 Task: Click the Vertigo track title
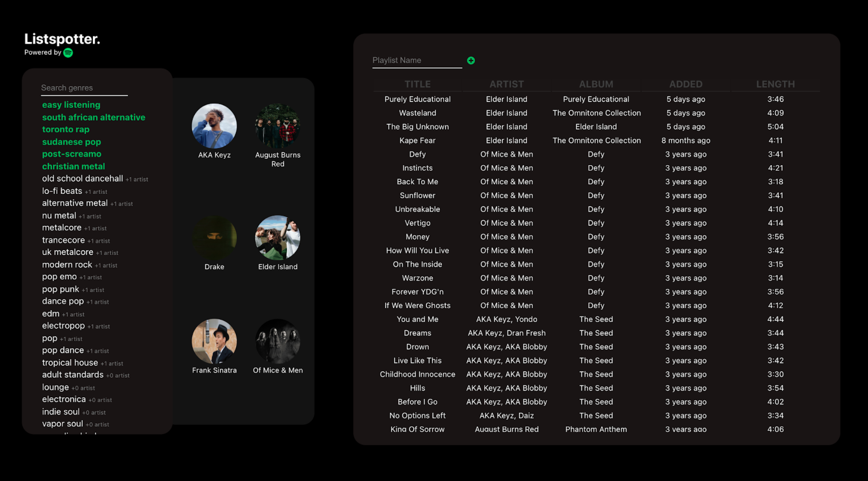click(x=417, y=223)
